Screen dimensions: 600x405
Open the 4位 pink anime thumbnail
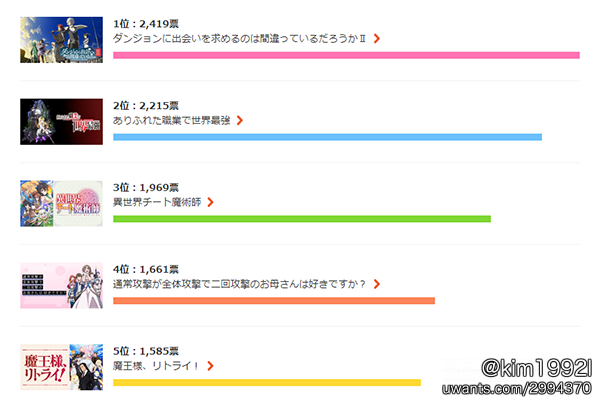click(x=62, y=286)
